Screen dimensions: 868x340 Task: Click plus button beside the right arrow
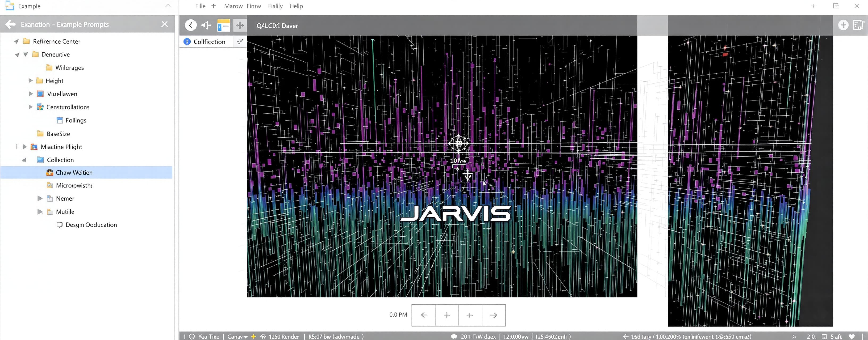coord(470,315)
